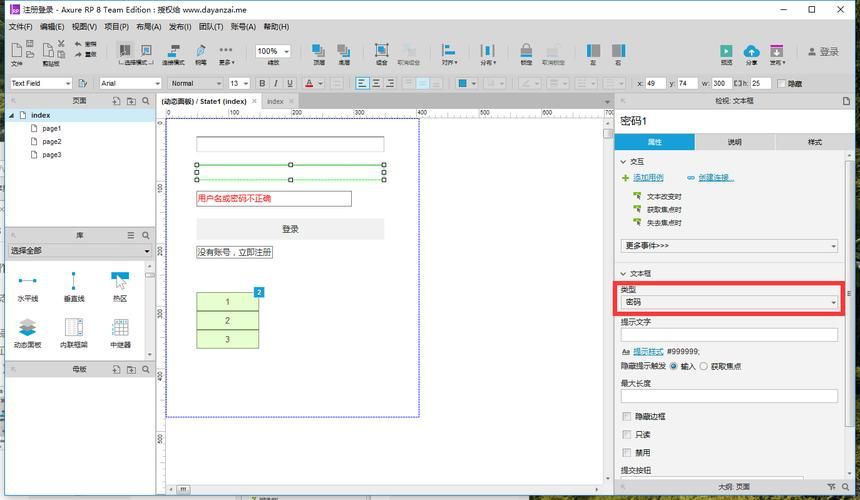Click the 登录 account button top right
Screen dimensions: 860x500
pos(823,52)
